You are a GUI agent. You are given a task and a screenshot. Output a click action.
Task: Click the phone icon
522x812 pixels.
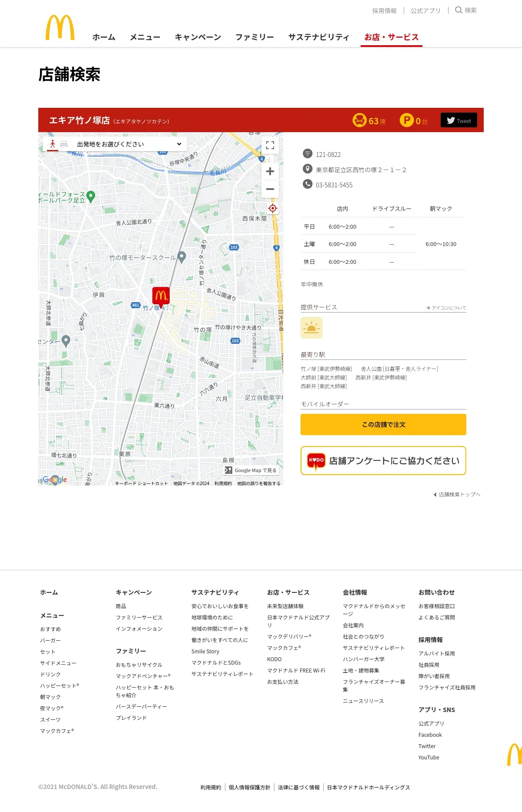coord(308,184)
